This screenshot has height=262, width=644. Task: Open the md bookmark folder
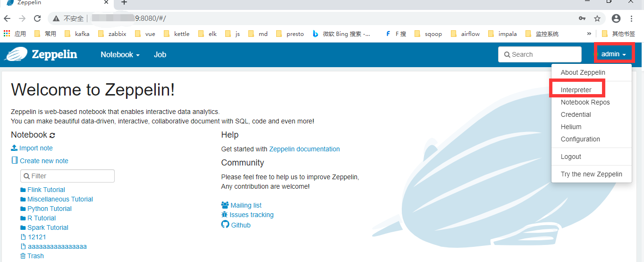coord(258,34)
